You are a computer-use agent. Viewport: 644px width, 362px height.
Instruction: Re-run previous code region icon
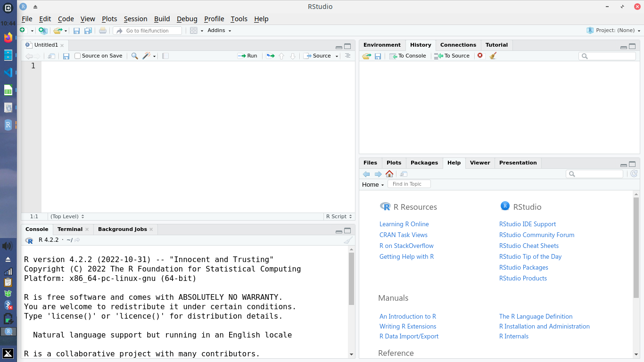click(x=270, y=56)
